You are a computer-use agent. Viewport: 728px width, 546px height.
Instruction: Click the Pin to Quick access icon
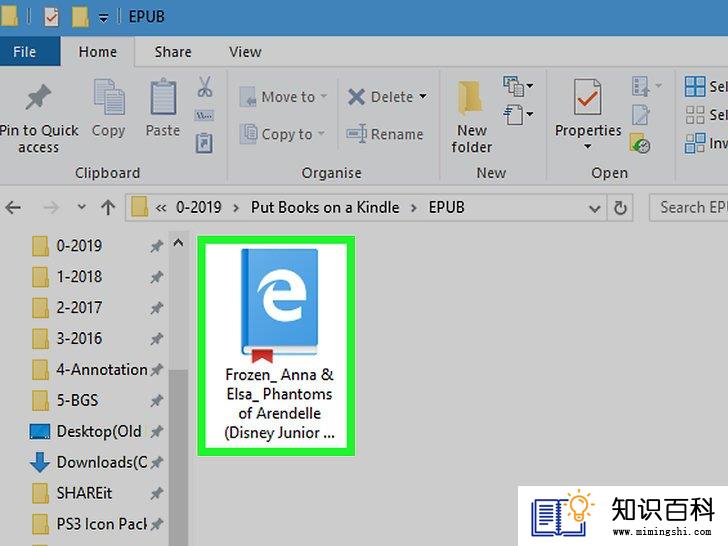(38, 97)
